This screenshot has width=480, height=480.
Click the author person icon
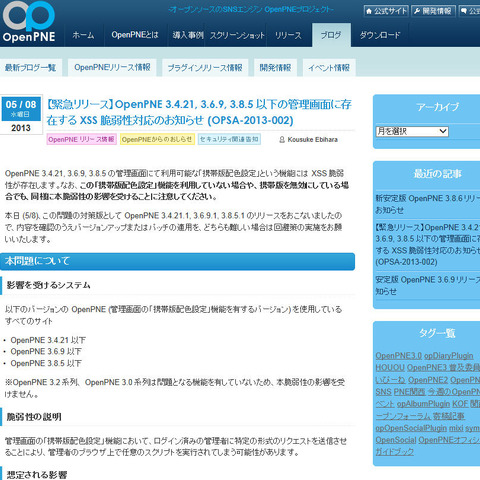tap(282, 140)
